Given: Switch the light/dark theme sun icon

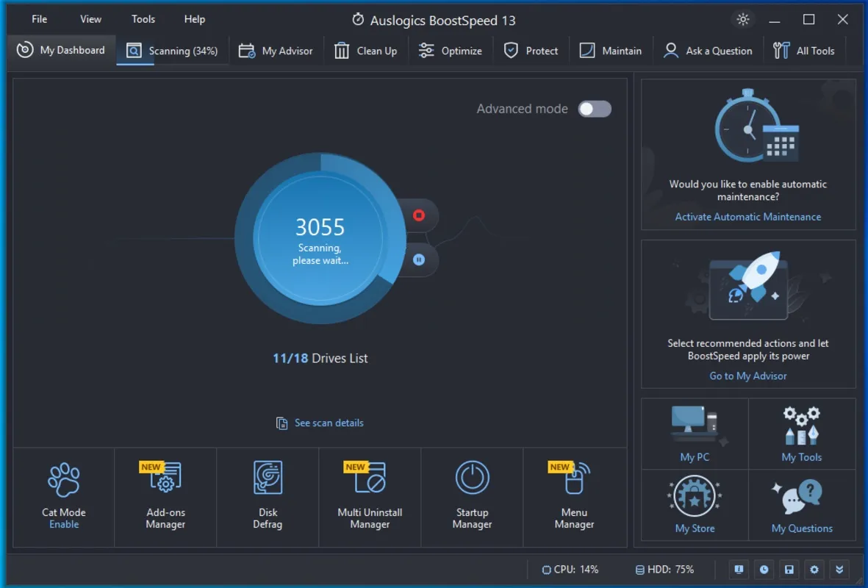Looking at the screenshot, I should tap(743, 19).
